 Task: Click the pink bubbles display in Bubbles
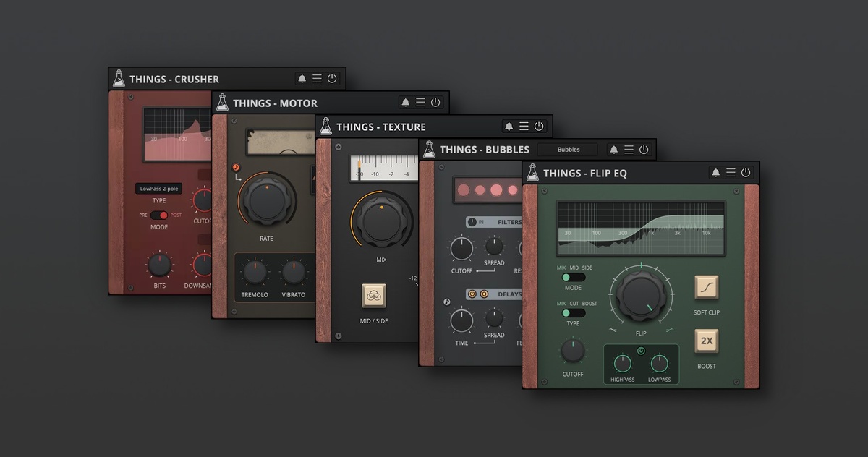click(x=486, y=191)
